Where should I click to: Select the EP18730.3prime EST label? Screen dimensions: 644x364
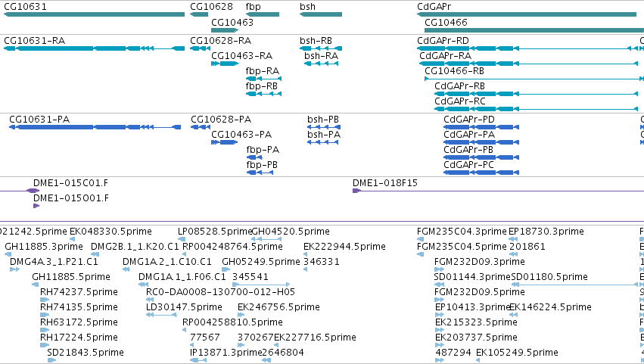click(x=546, y=232)
